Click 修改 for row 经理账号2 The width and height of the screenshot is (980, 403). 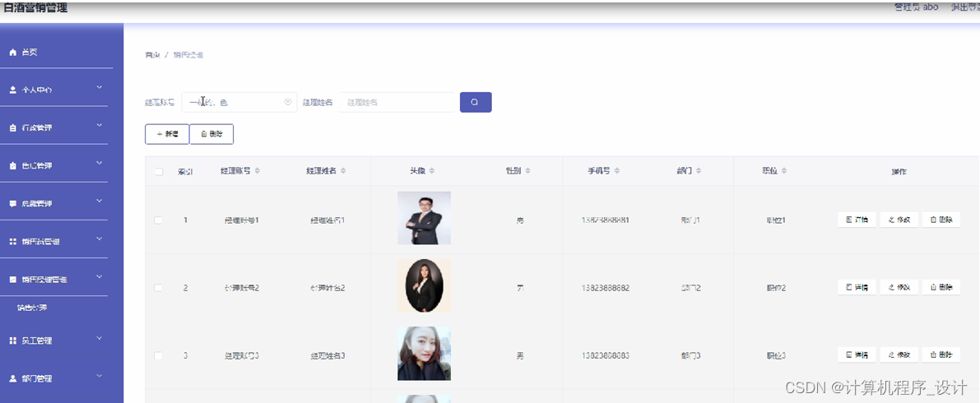(x=899, y=287)
